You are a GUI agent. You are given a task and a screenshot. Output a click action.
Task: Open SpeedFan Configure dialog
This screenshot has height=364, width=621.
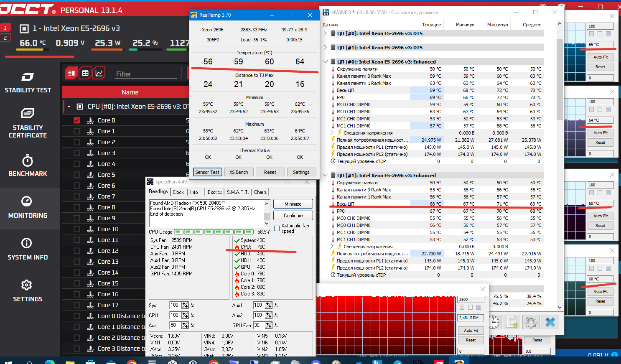[293, 216]
